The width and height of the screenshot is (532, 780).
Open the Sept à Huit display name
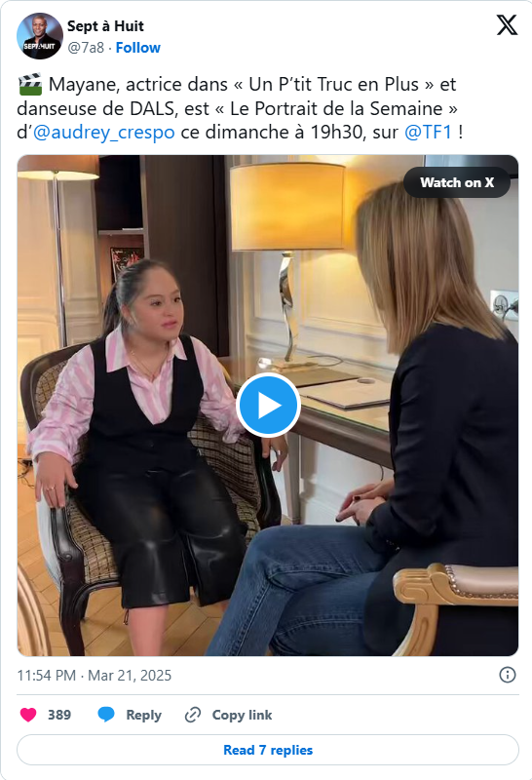tap(105, 26)
